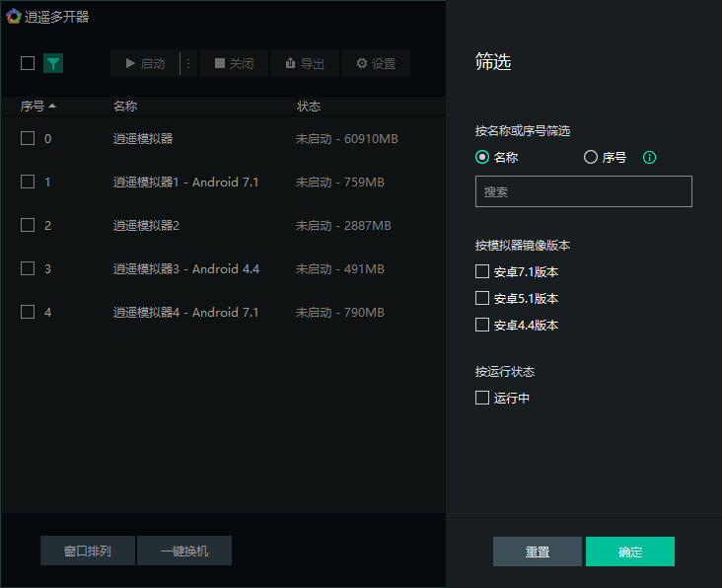Click the 搜索 search input field
This screenshot has width=722, height=588.
pyautogui.click(x=584, y=191)
